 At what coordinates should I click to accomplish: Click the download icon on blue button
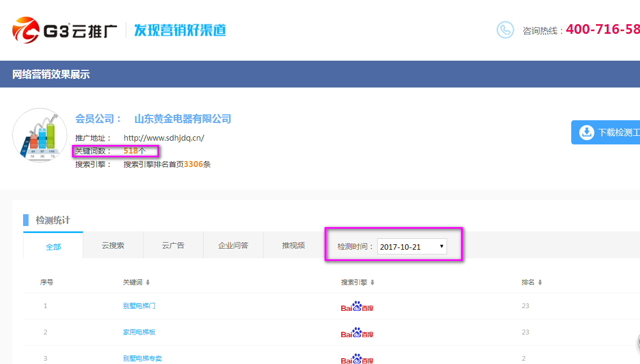[586, 132]
